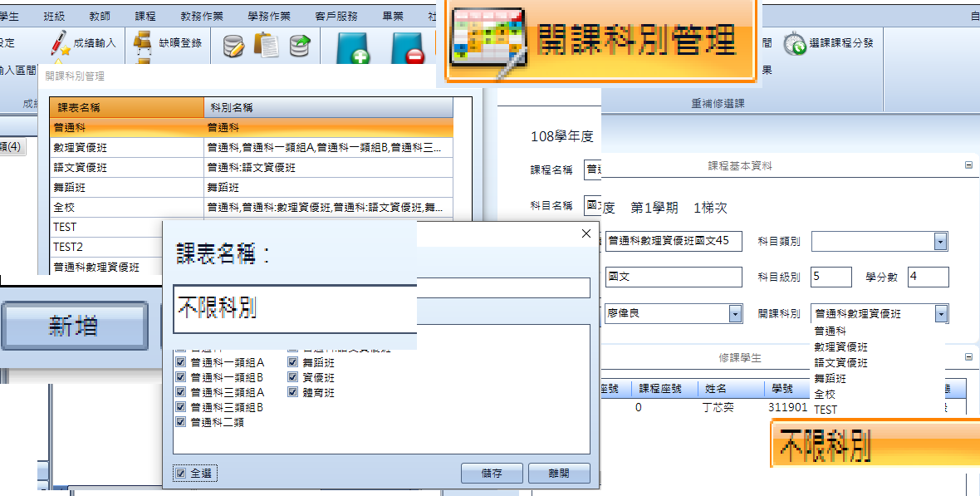Uncheck 普通科三類組B checkbox
Viewport: 980px width, 496px height.
pos(180,407)
